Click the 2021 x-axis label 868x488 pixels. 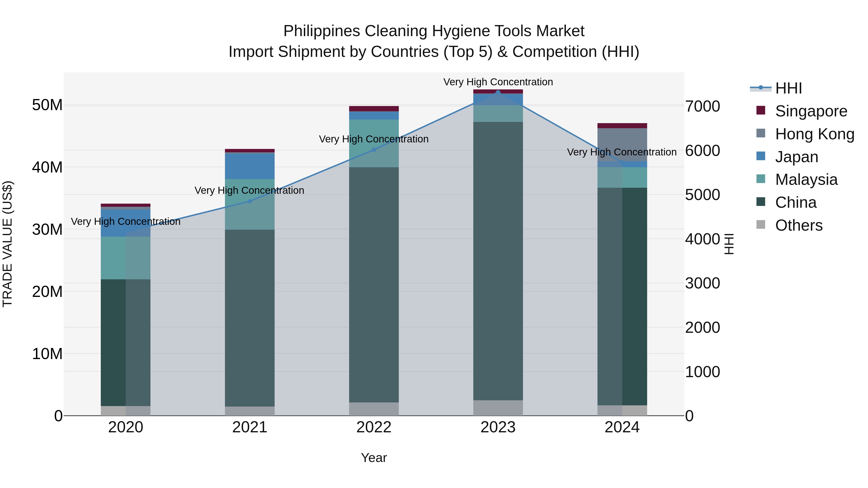click(x=250, y=427)
